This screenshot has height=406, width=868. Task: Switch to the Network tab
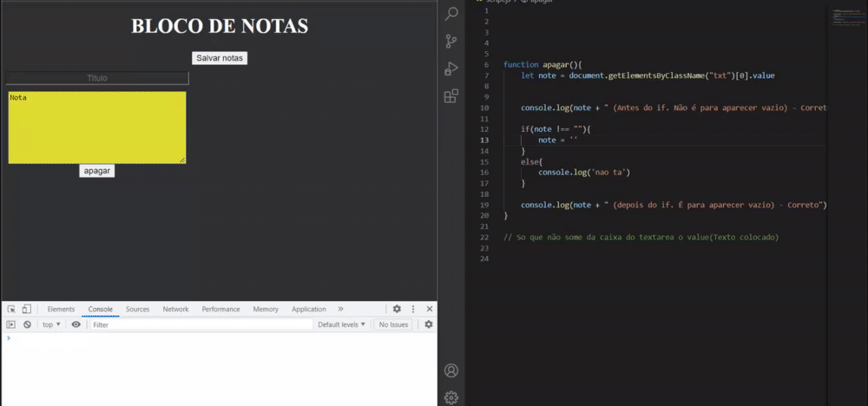tap(175, 309)
